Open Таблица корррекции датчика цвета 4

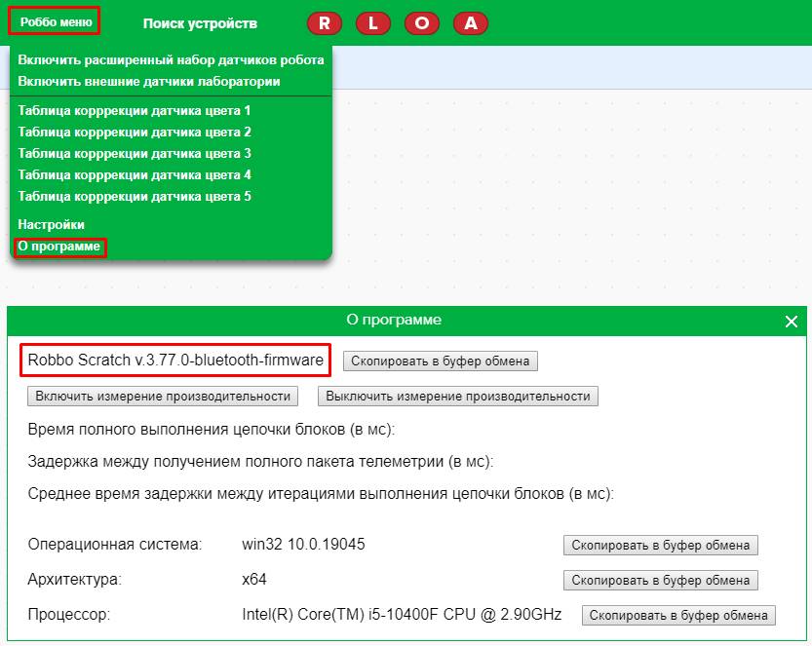tap(135, 174)
